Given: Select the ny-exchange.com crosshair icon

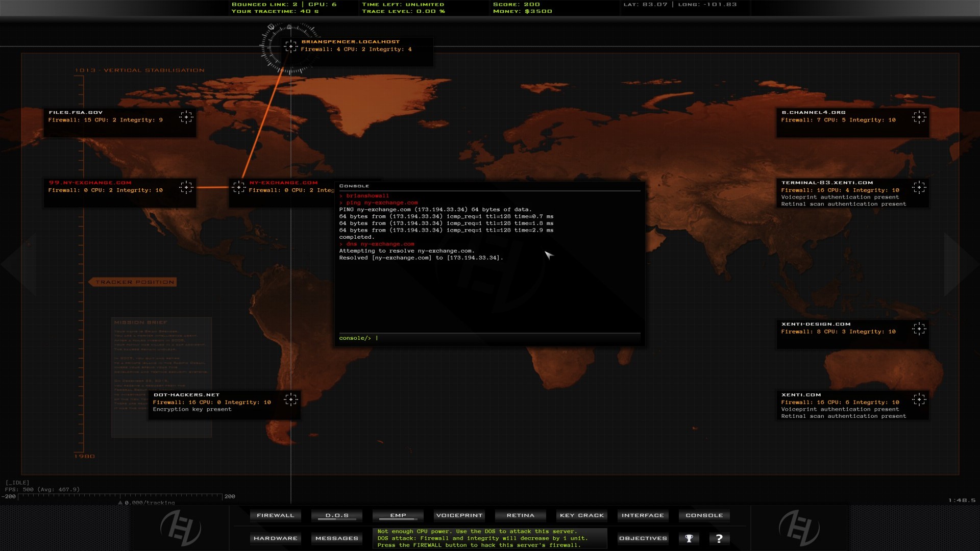Looking at the screenshot, I should [x=238, y=187].
